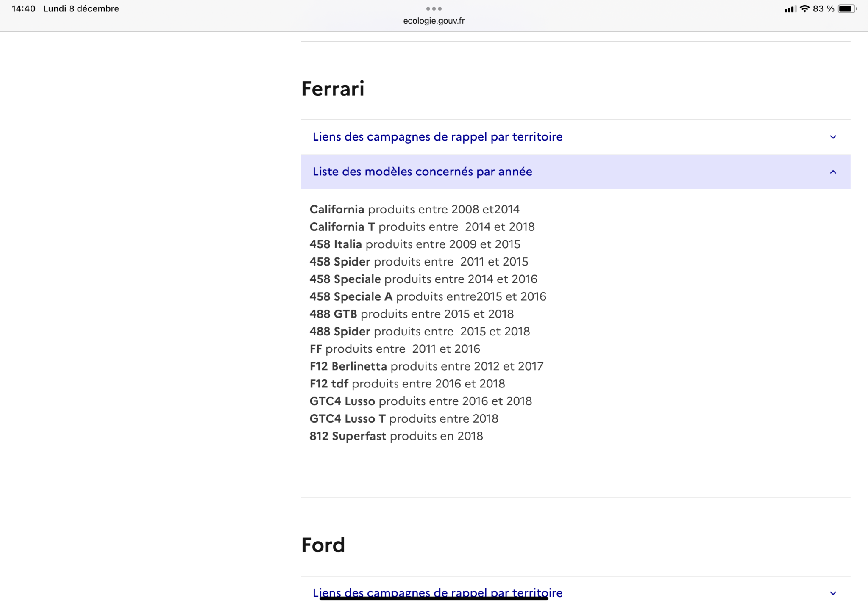Select 'FF produits entre 2011 et 2016'

tap(395, 349)
